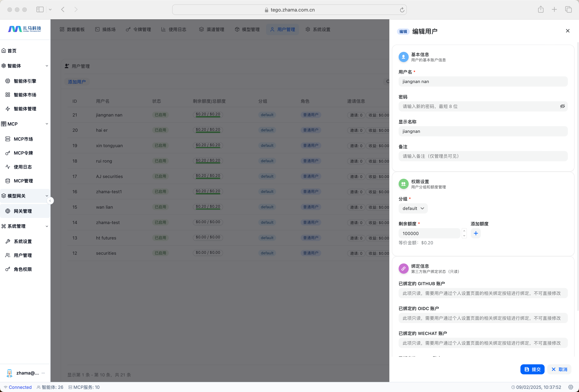Close the edit user panel
The image size is (579, 392).
567,31
